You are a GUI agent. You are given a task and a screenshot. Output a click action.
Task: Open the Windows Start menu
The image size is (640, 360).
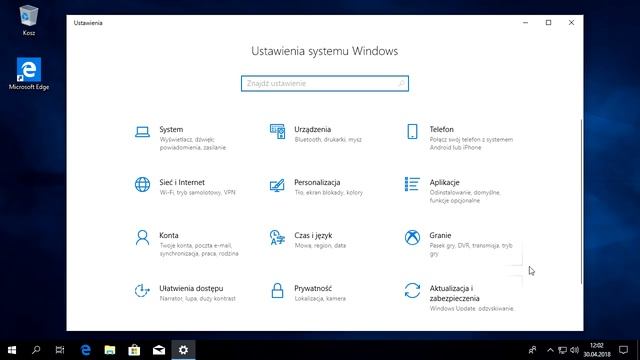coord(12,350)
